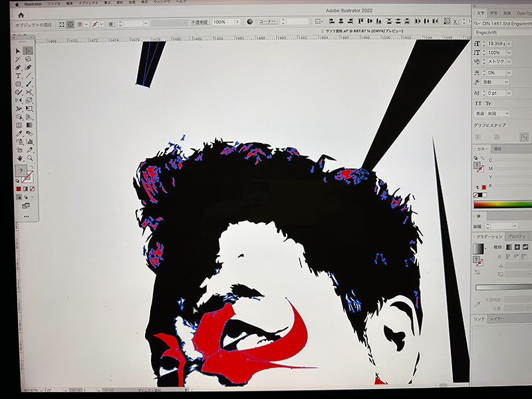Open the Illustrator application menu
Viewport: 532px width, 399px height.
(33, 4)
